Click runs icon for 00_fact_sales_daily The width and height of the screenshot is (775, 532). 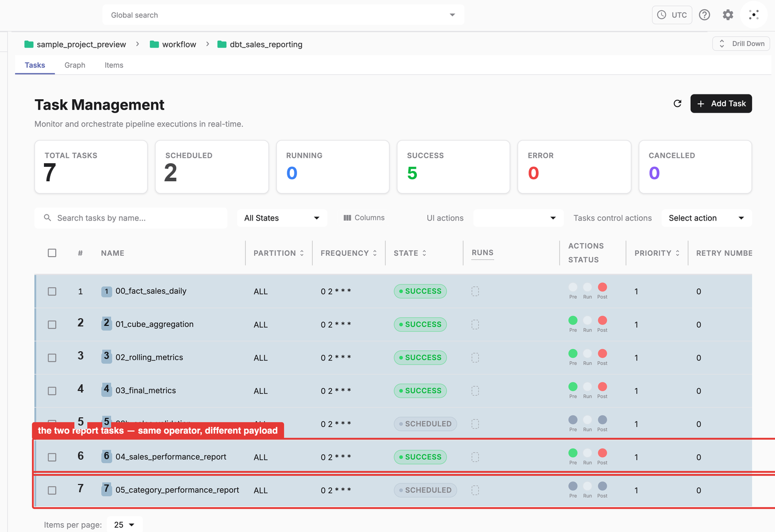(x=475, y=291)
